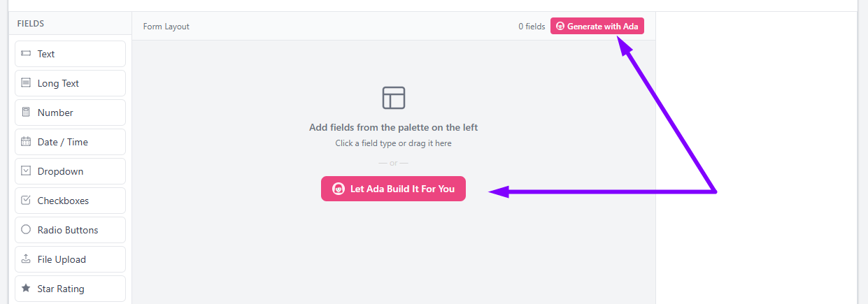Add a Number field from palette
This screenshot has width=868, height=304.
pyautogui.click(x=70, y=113)
